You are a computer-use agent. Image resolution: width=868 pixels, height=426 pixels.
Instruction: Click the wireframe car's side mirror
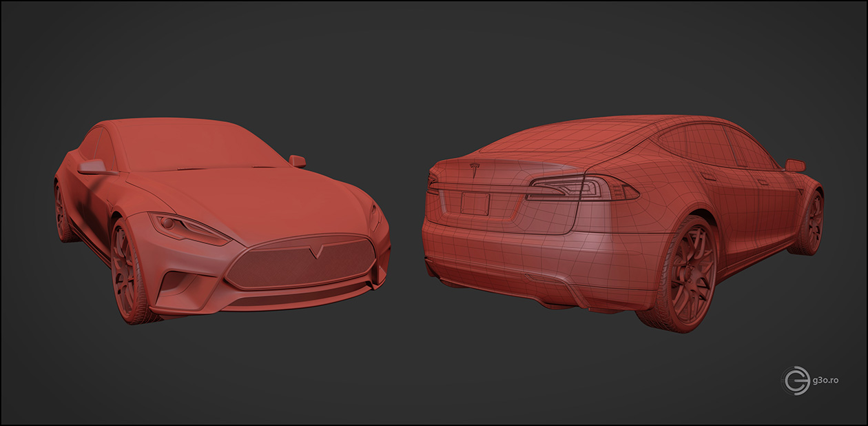[x=794, y=165]
